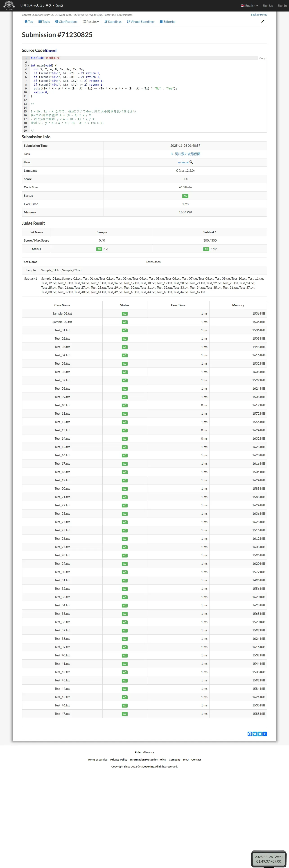The image size is (289, 868).
Task: Collapse comment fold arrow at line 13
Action: pos(28,104)
